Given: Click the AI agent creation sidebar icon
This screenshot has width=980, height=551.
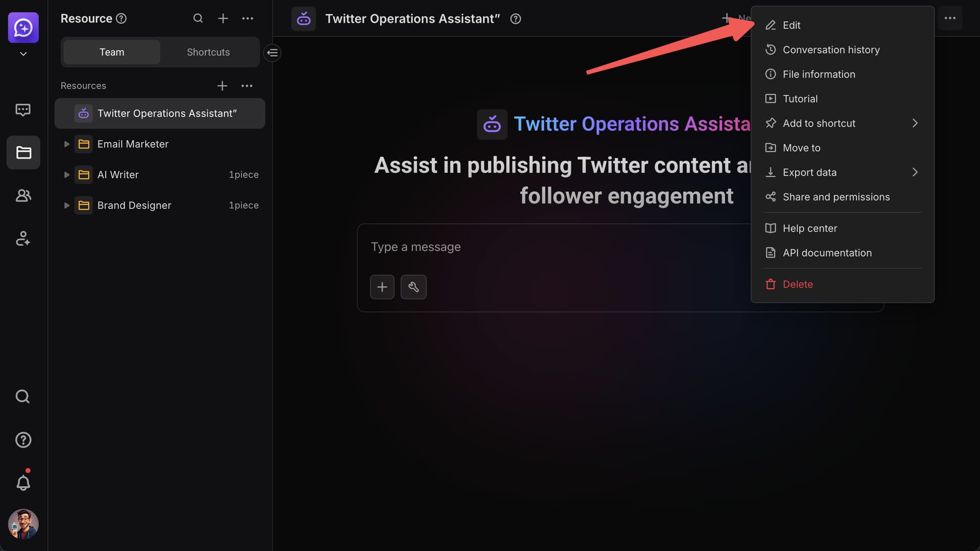Looking at the screenshot, I should [23, 238].
